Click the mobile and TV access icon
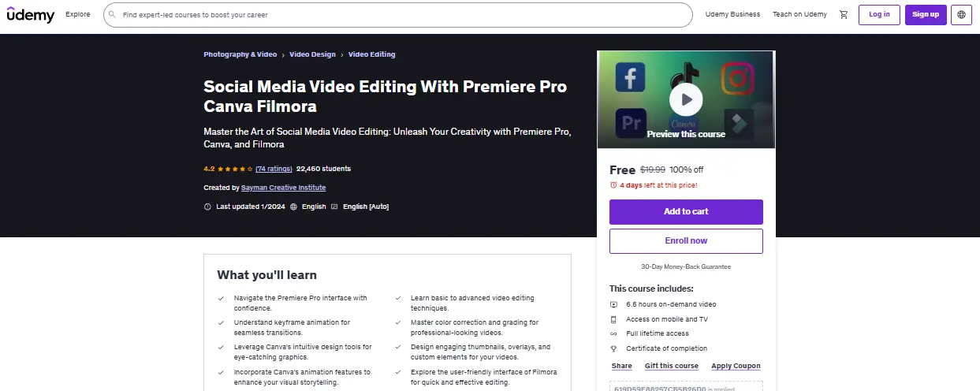The width and height of the screenshot is (980, 391). tap(614, 319)
